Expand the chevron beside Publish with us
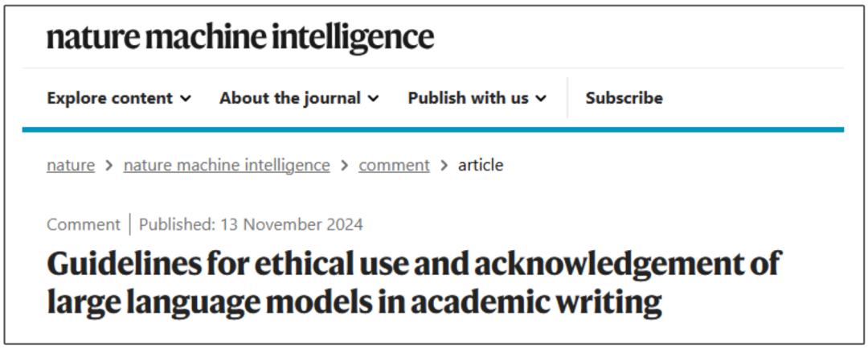The image size is (868, 349). [x=541, y=99]
